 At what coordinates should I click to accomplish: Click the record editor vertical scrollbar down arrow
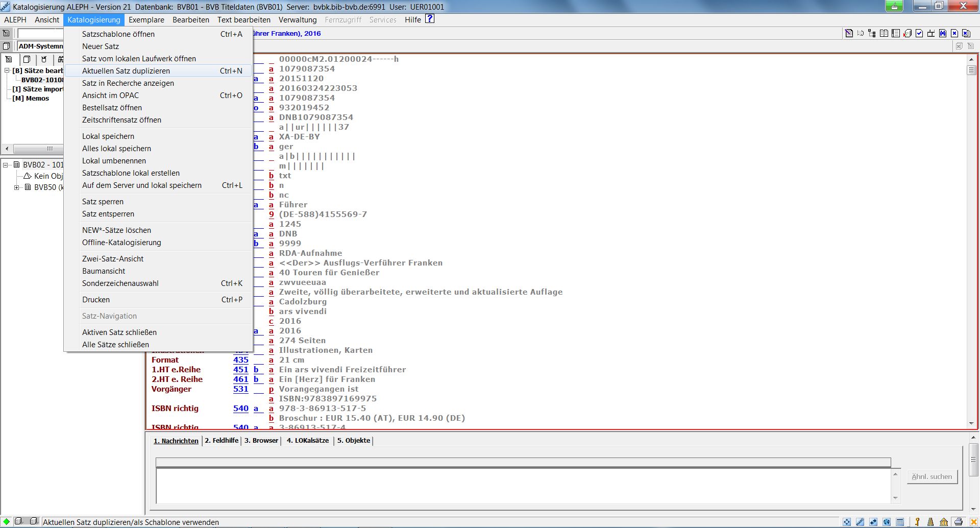click(x=971, y=423)
